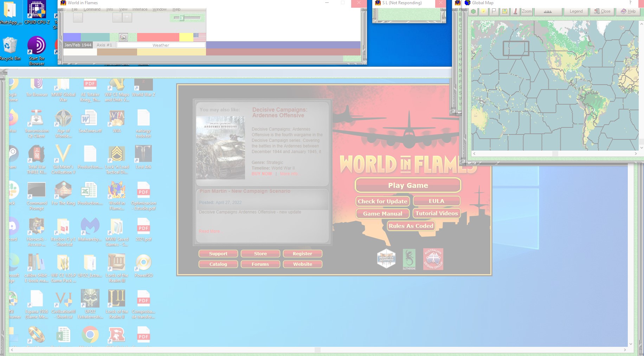Click the Close button in Global Map toolbar
This screenshot has height=356, width=644.
click(602, 12)
